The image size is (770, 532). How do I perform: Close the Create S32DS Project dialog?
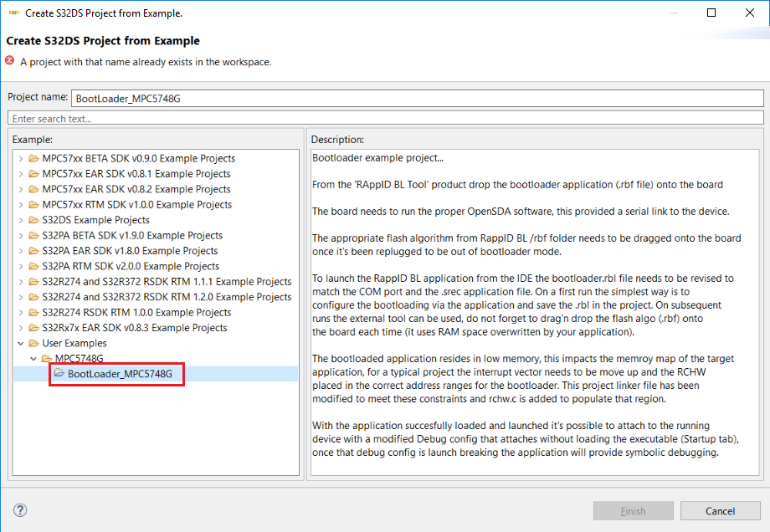[x=749, y=13]
